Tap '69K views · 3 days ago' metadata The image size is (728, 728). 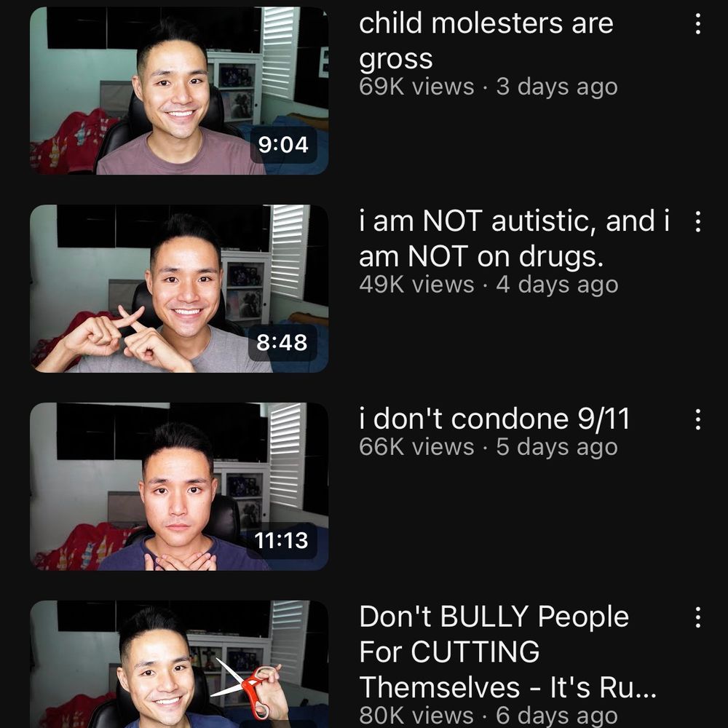[x=488, y=87]
